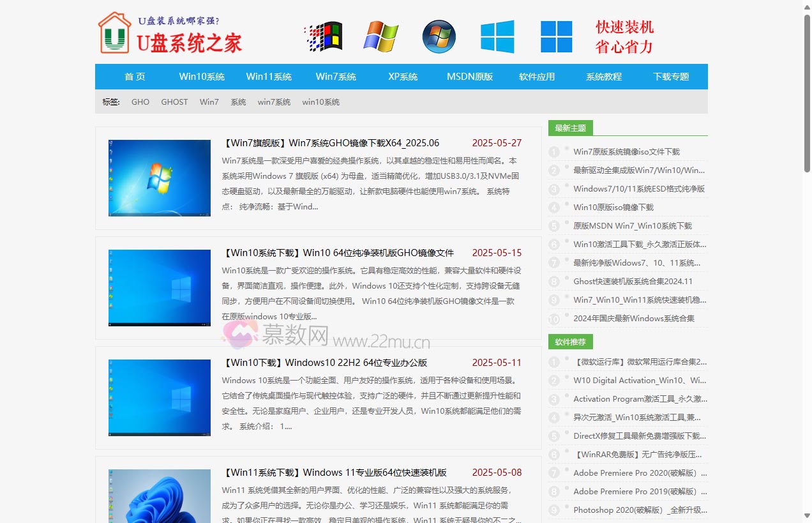Click the 最新主题 green header badge
Screen dimensions: 812x523
click(x=570, y=128)
